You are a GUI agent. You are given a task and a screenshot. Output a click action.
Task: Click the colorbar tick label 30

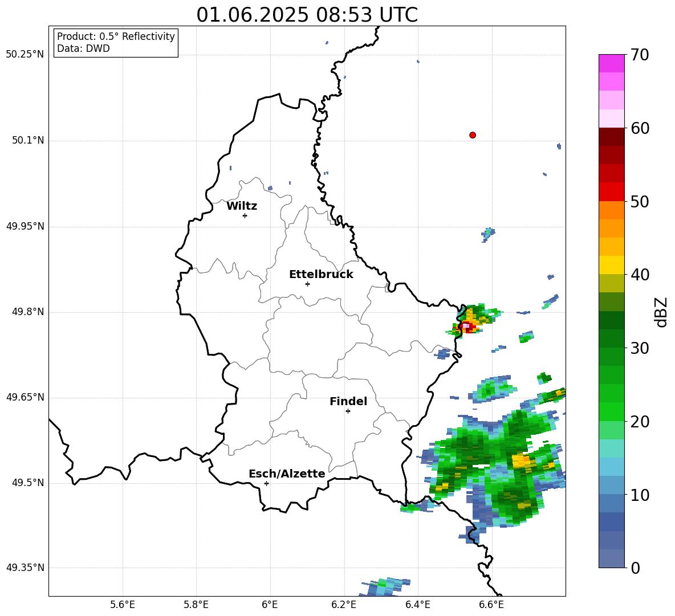(x=640, y=348)
